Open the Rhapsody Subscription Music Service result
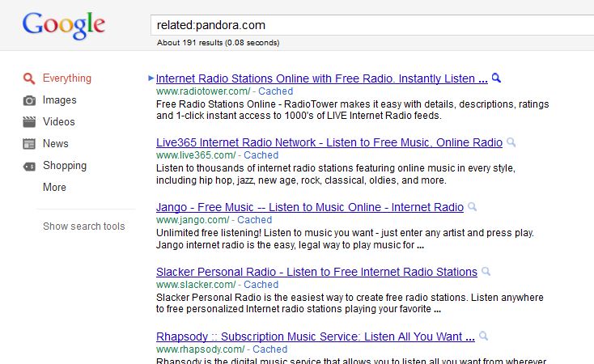 [315, 336]
